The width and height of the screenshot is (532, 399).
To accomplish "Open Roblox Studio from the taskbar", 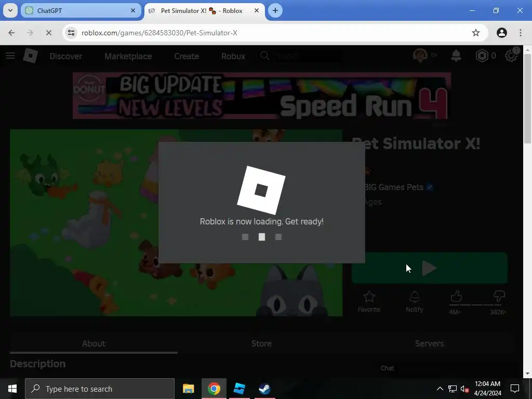I will [x=239, y=389].
